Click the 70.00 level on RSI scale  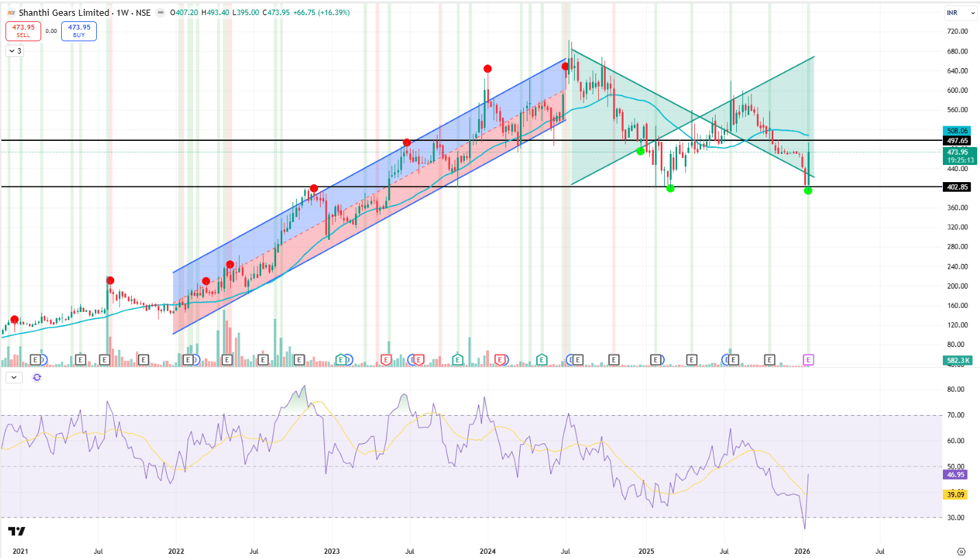tap(957, 415)
